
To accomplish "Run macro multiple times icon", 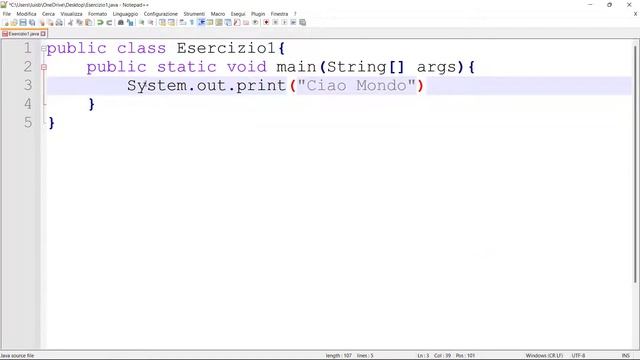I will point(293,22).
